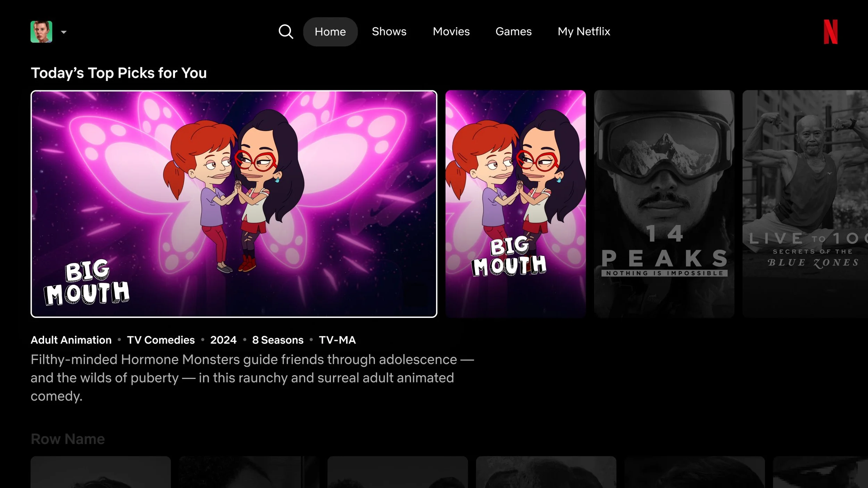
Task: Select first thumbnail in Row Name row
Action: point(101,472)
